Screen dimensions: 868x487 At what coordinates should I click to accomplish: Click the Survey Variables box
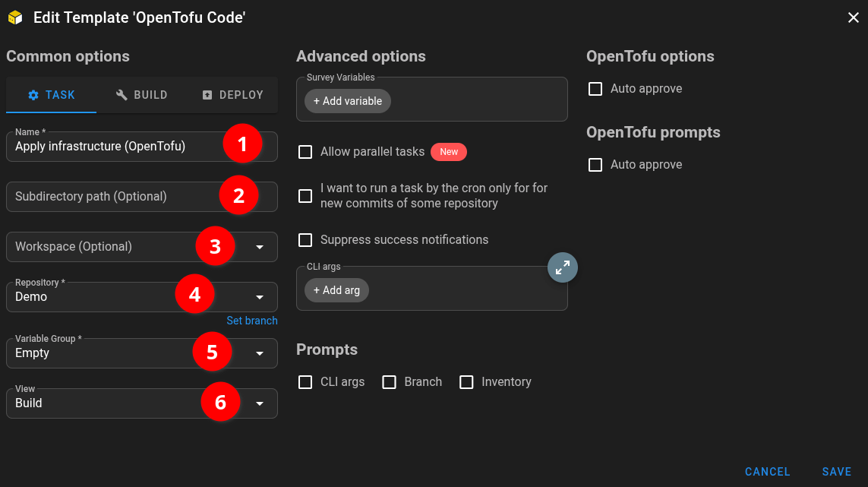click(432, 100)
